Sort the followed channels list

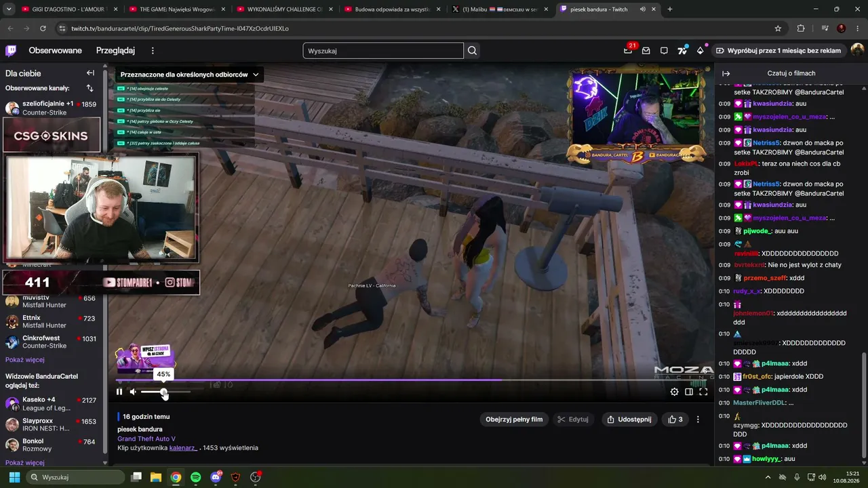(90, 88)
